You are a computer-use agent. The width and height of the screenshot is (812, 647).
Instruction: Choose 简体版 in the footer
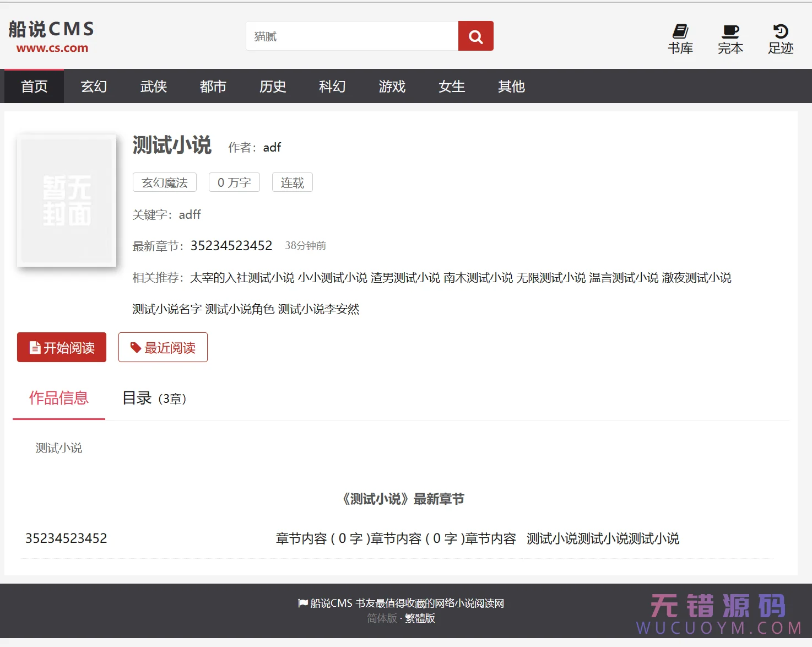[382, 618]
